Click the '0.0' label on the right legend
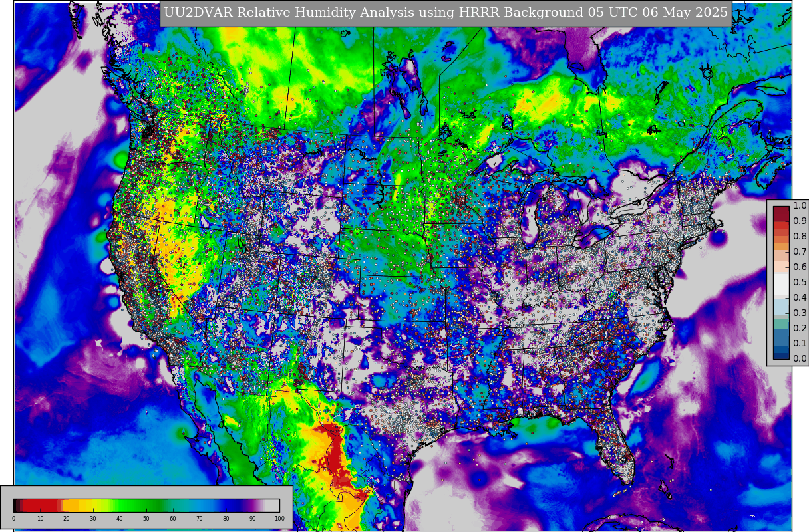This screenshot has height=532, width=809. click(800, 359)
